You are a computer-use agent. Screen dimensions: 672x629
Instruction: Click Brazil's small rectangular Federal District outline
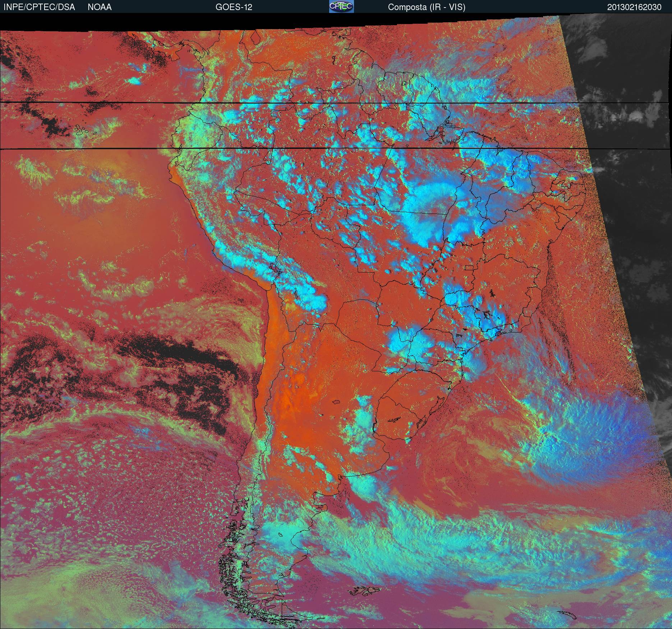(469, 267)
